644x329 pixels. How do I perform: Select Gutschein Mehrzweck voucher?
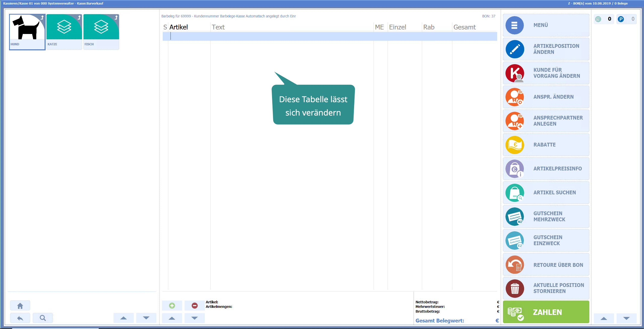(x=546, y=216)
